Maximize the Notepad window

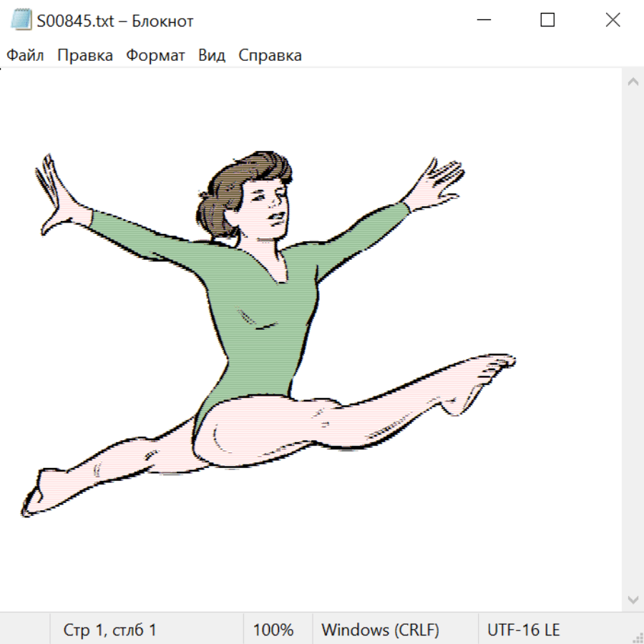point(547,21)
